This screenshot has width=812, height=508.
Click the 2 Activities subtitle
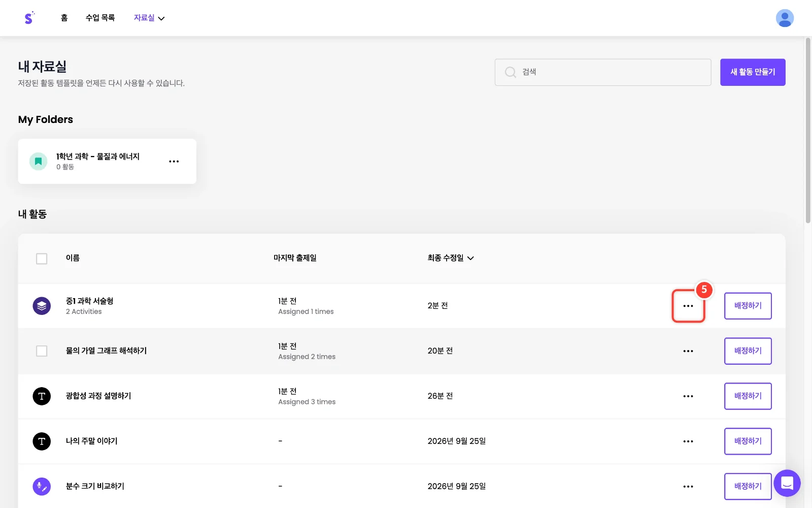click(x=84, y=312)
